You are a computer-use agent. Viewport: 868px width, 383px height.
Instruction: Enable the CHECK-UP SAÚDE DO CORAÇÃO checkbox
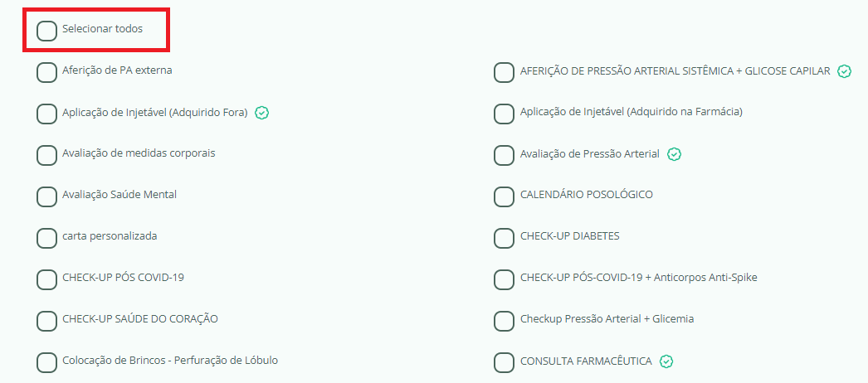click(47, 321)
